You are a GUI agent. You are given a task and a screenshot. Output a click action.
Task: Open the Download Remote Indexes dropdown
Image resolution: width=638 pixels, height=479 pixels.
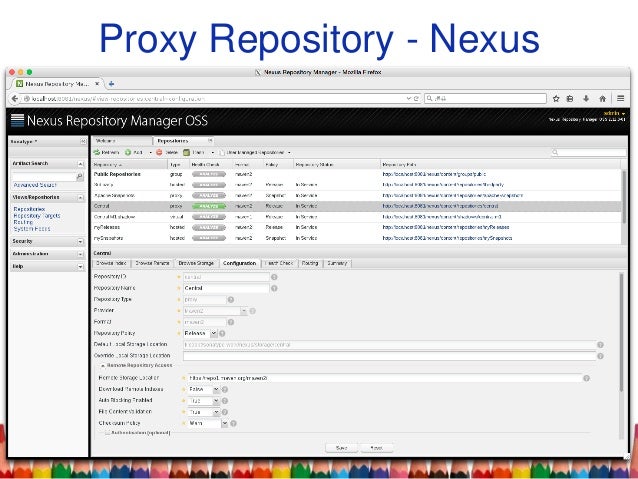click(x=216, y=389)
